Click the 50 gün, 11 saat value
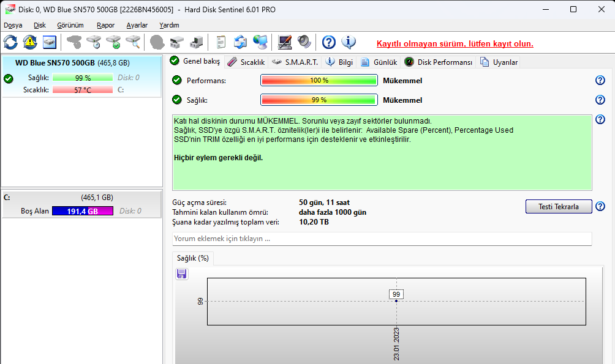Image resolution: width=615 pixels, height=364 pixels. tap(324, 202)
